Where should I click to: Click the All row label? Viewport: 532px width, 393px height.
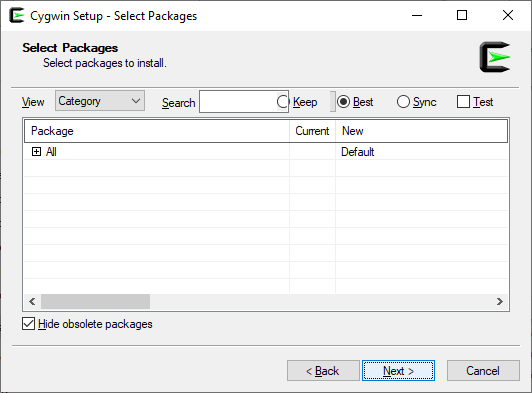click(51, 152)
